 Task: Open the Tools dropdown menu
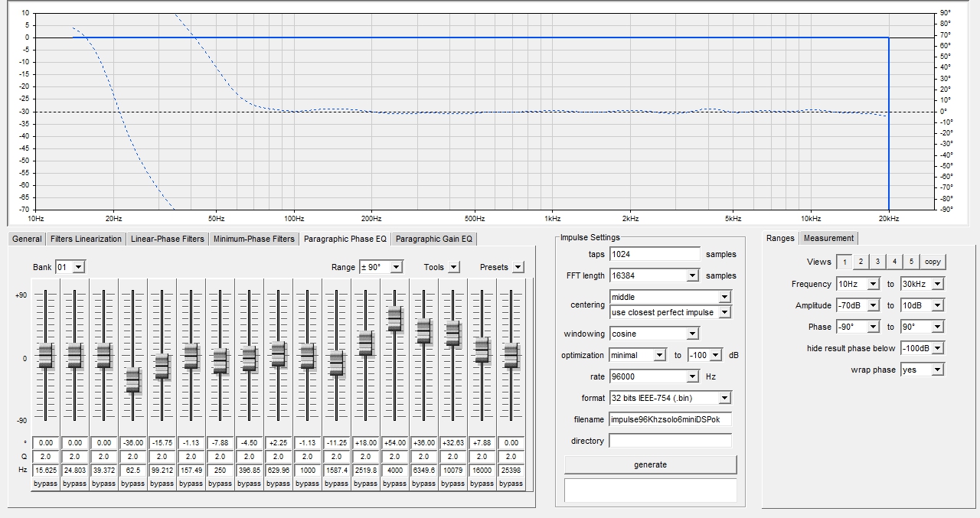pos(453,267)
